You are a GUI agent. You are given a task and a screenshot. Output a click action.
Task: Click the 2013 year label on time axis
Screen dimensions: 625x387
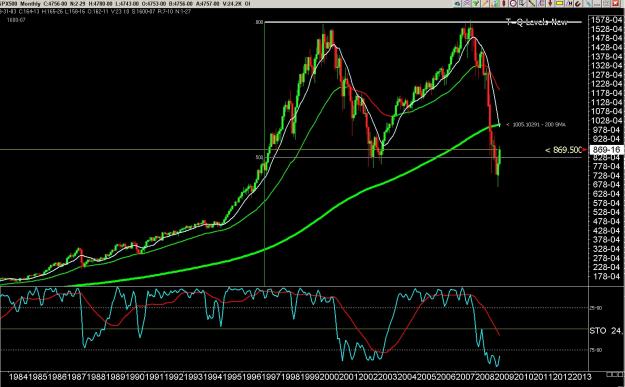582,377
